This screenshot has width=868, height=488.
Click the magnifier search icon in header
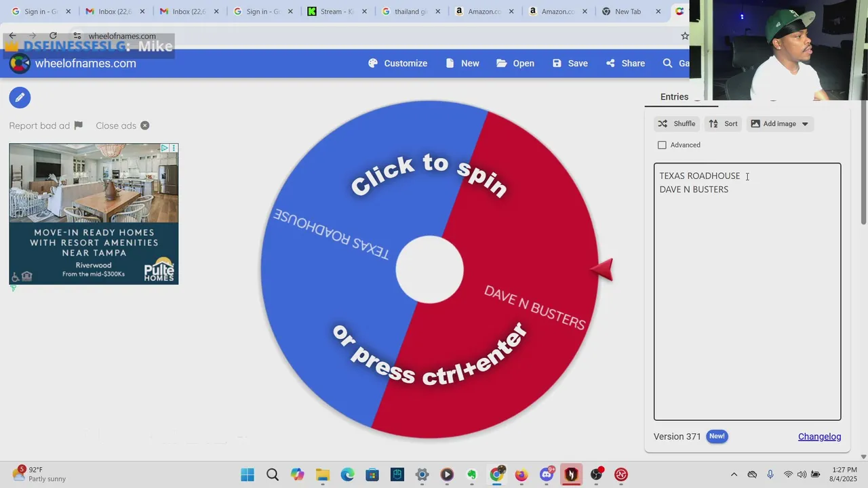tap(667, 63)
